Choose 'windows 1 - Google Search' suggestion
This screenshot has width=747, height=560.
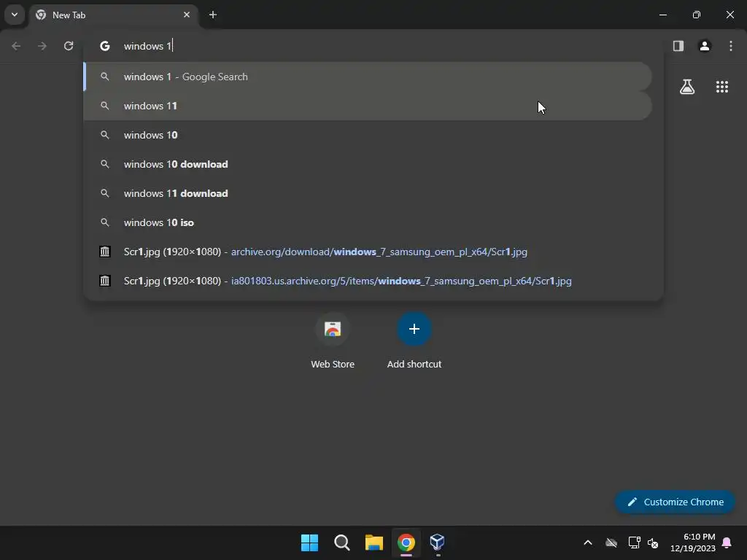[368, 77]
